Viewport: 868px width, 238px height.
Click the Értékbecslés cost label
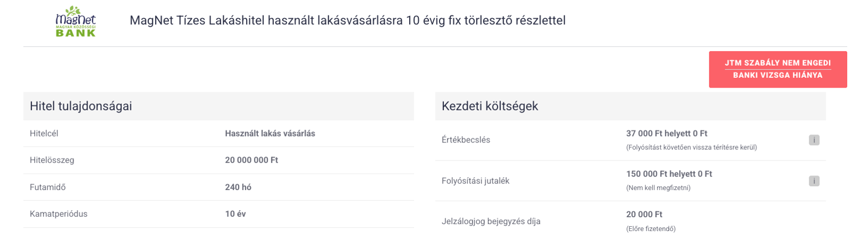(466, 140)
